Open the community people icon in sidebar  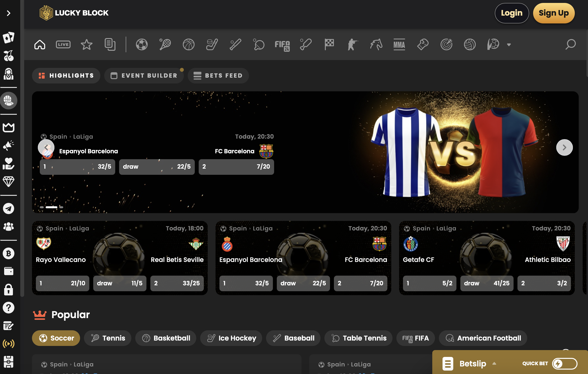point(9,227)
